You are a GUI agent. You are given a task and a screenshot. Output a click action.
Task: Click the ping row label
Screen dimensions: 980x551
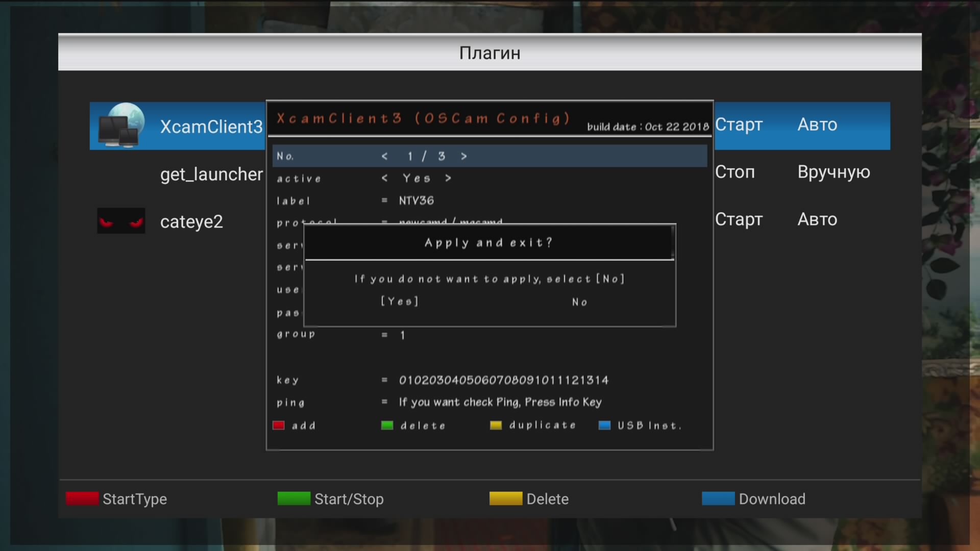point(291,403)
